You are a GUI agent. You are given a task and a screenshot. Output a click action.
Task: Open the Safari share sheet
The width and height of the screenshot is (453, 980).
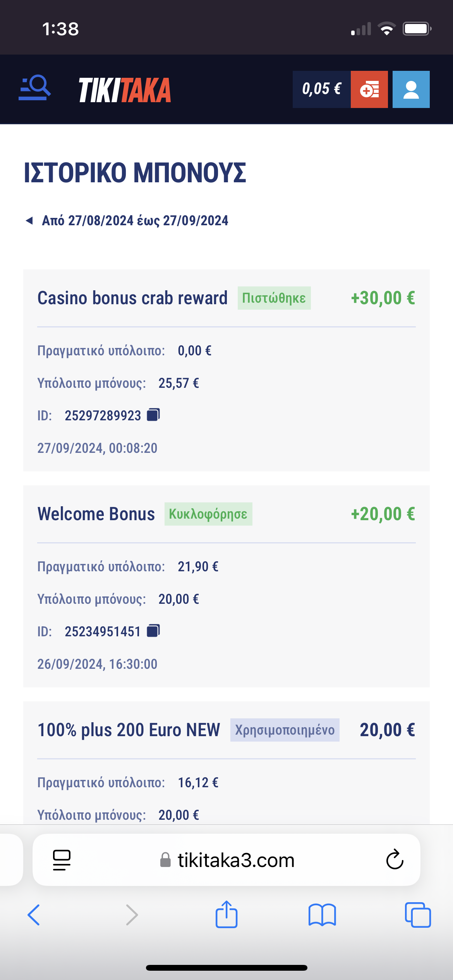[226, 915]
